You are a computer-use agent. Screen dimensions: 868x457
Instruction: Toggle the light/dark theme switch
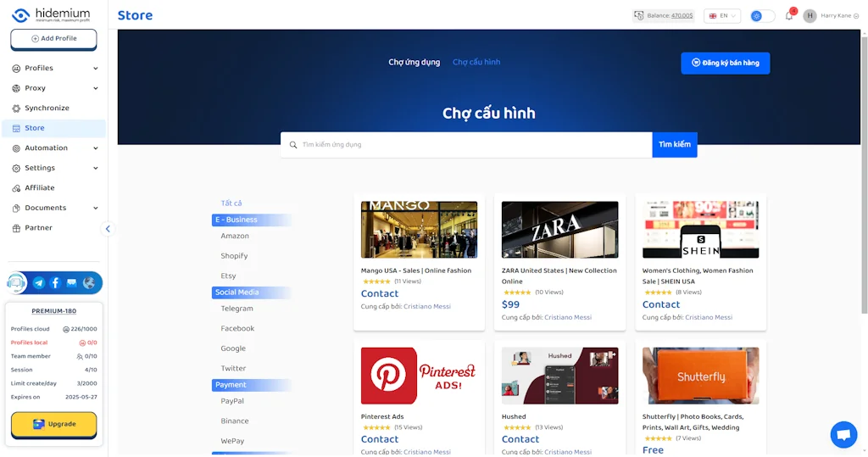[762, 15]
